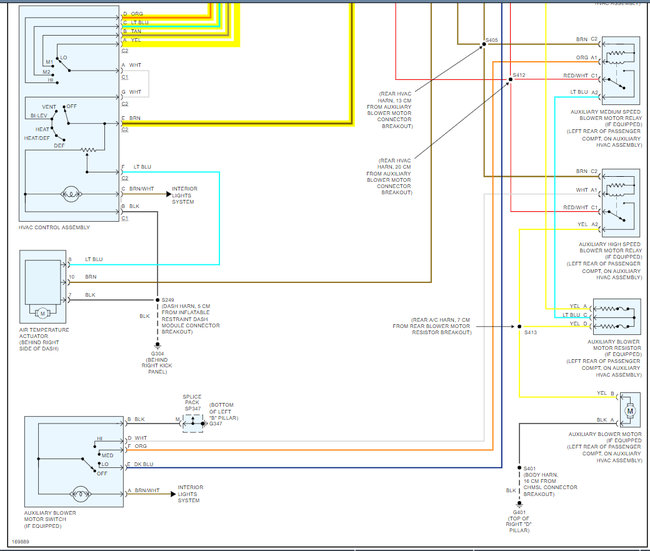Click the SP347 splice pack dashed box
The width and height of the screenshot is (650, 551).
coord(193,423)
